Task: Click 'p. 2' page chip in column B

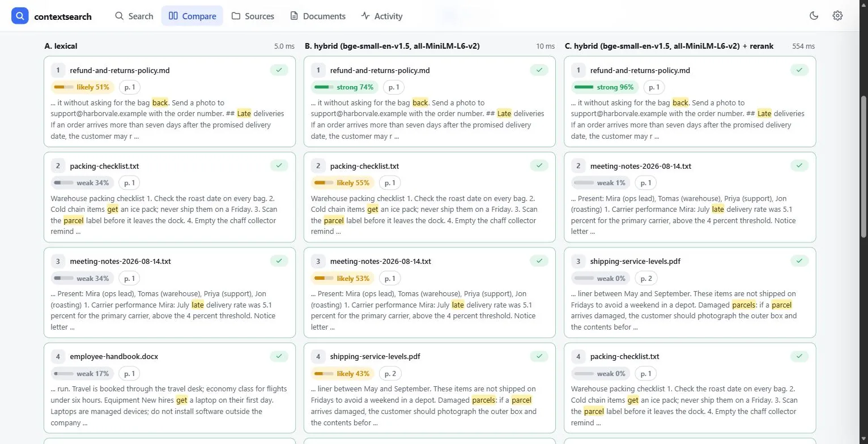Action: pyautogui.click(x=390, y=374)
